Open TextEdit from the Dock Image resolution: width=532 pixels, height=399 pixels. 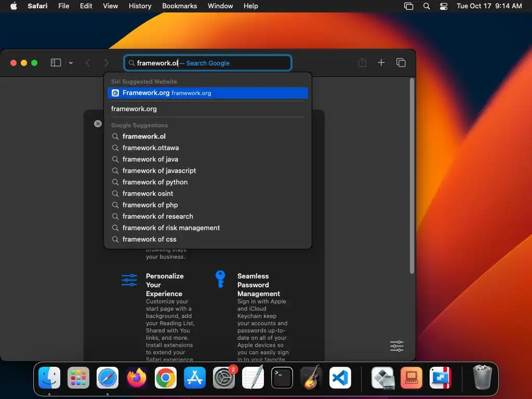pos(253,377)
